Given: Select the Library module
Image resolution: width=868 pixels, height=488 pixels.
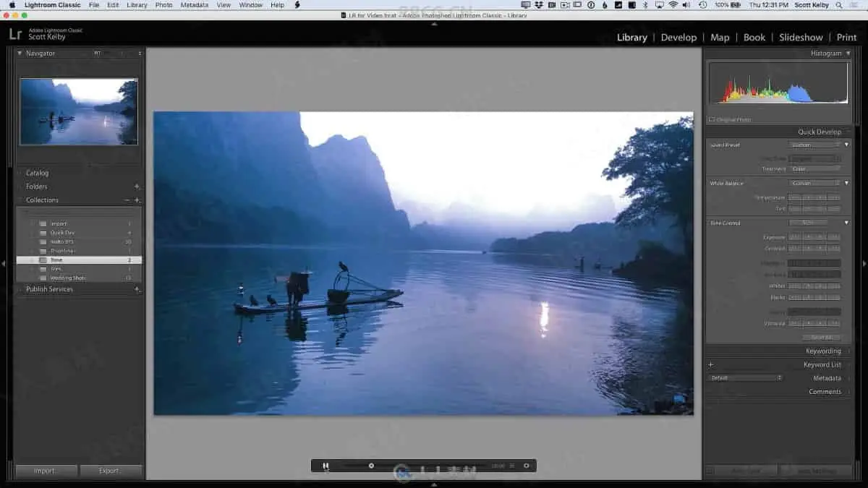Looking at the screenshot, I should click(x=631, y=38).
